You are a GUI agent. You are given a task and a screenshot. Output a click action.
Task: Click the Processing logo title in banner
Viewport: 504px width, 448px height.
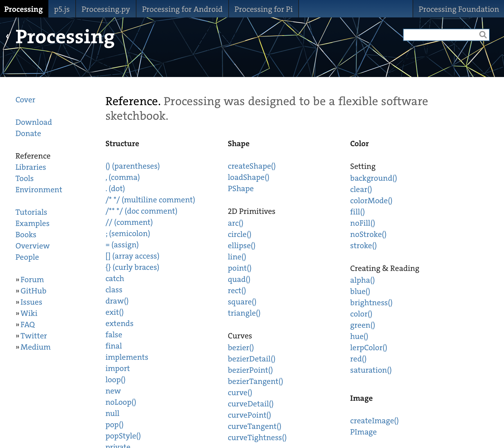click(65, 37)
